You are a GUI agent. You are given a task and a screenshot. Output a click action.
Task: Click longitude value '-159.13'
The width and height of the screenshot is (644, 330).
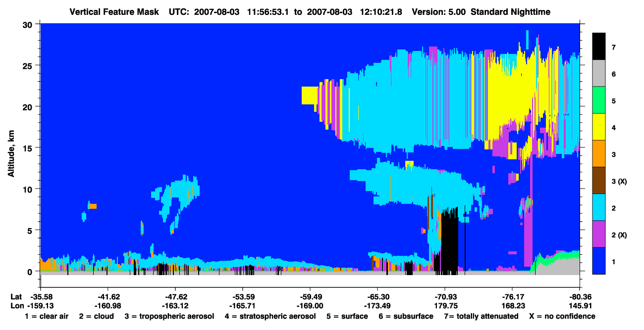(41, 306)
